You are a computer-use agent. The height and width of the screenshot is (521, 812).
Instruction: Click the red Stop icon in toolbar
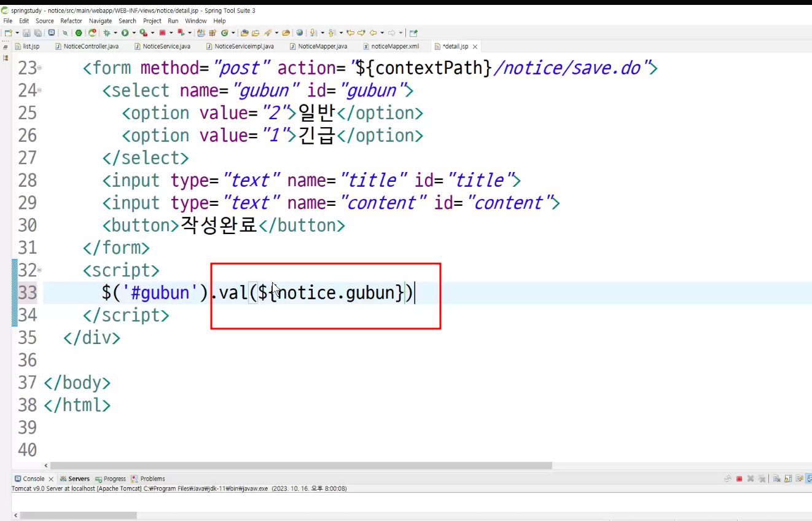(163, 33)
